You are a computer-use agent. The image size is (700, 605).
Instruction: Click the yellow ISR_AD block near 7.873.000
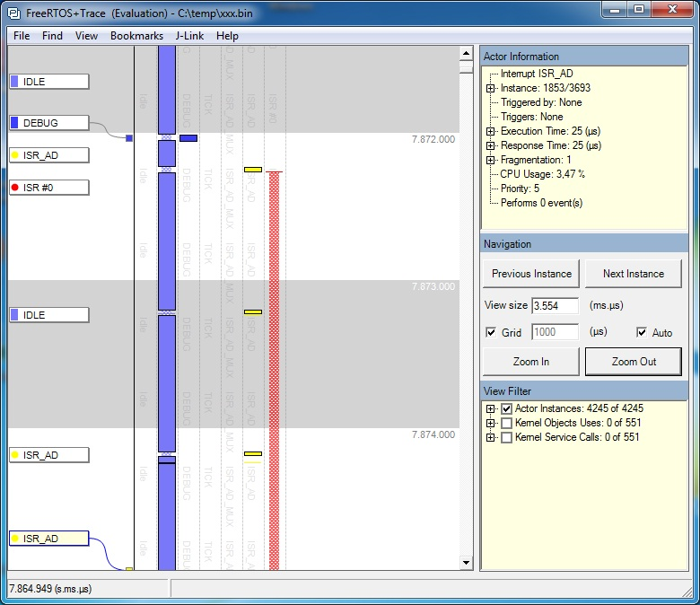pos(253,312)
